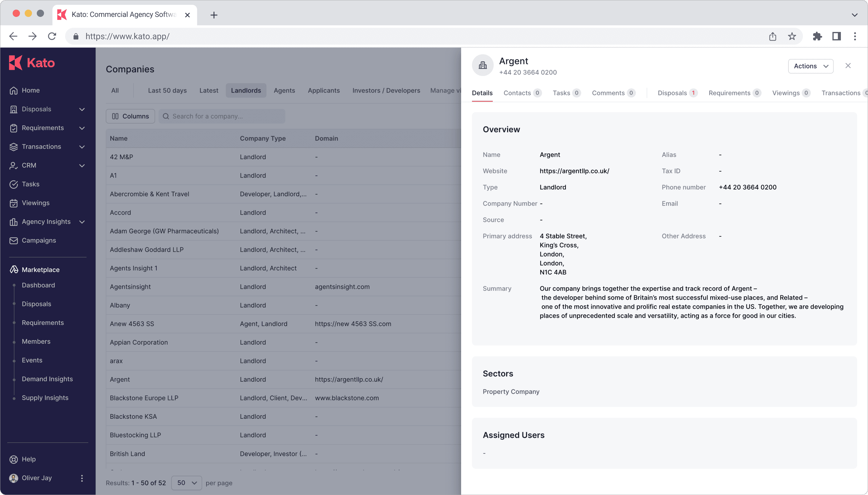Expand the CRM sidebar submenu chevron
The width and height of the screenshot is (868, 495).
(x=82, y=165)
